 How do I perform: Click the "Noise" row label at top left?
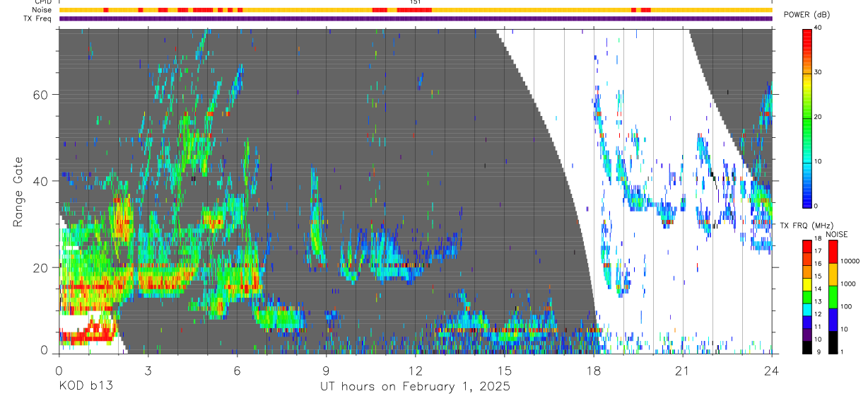[42, 11]
